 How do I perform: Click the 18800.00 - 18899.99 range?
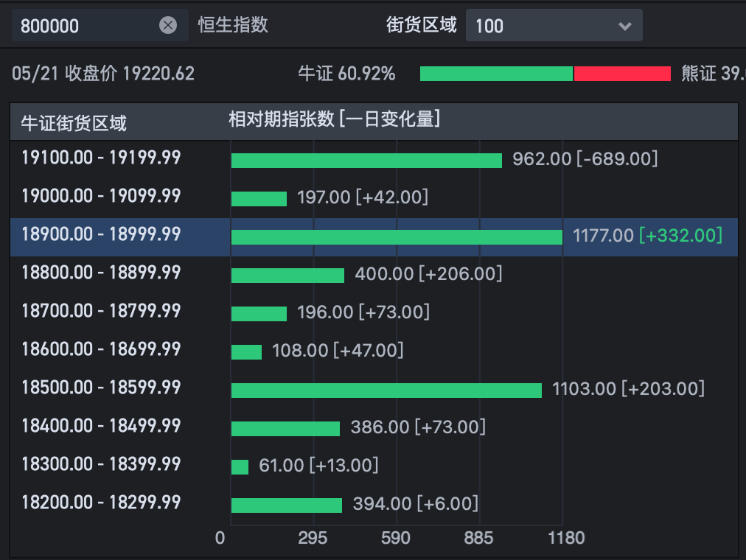click(x=101, y=273)
